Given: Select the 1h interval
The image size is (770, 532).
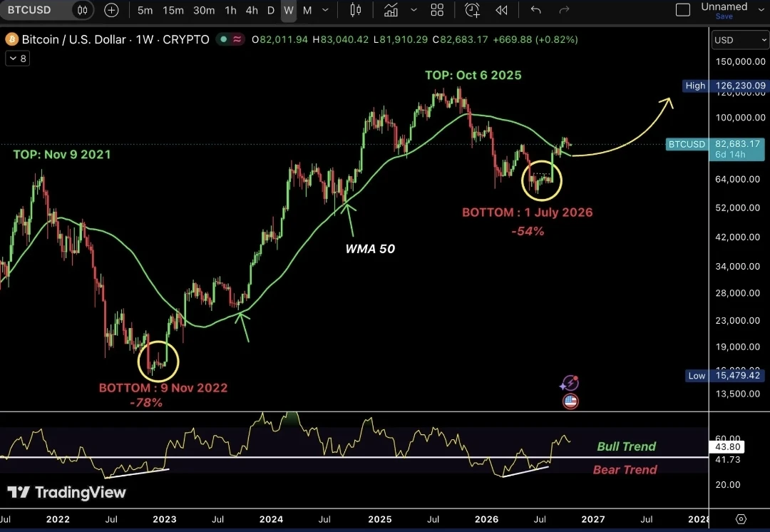Looking at the screenshot, I should (x=231, y=10).
